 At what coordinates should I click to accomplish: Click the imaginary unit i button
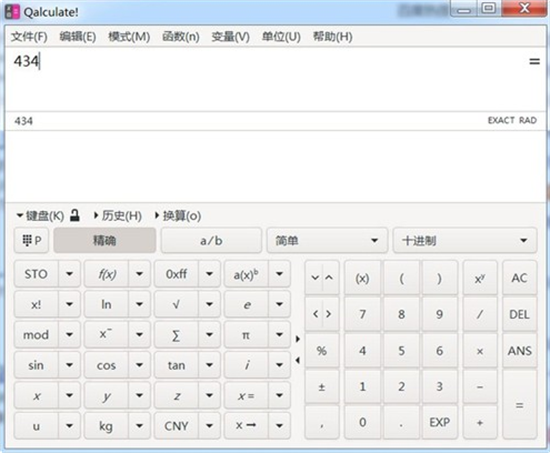point(246,365)
